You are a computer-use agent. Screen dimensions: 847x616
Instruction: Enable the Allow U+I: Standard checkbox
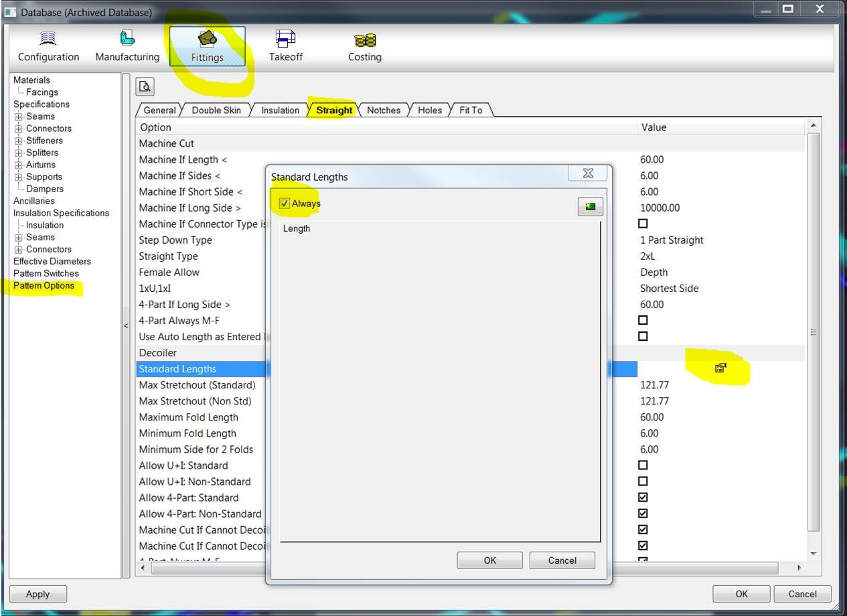[x=642, y=465]
